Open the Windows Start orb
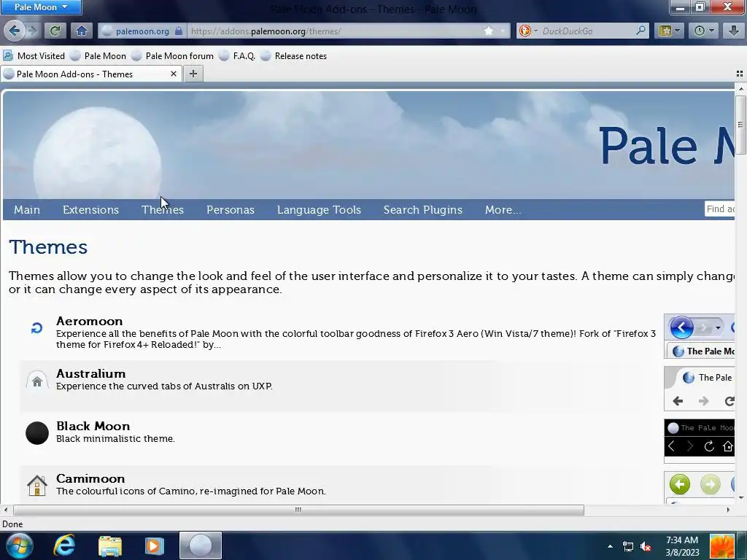Screen dimensions: 747x560 tap(19, 545)
